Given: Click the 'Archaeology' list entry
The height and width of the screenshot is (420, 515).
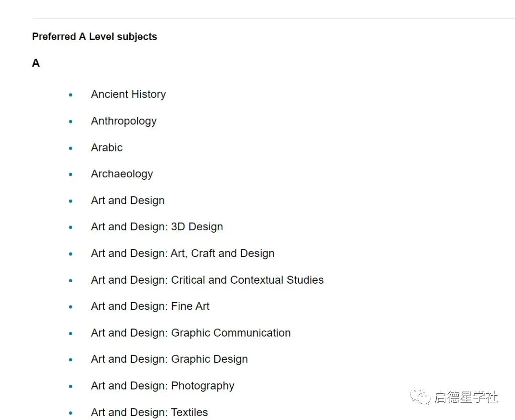Looking at the screenshot, I should click(122, 174).
